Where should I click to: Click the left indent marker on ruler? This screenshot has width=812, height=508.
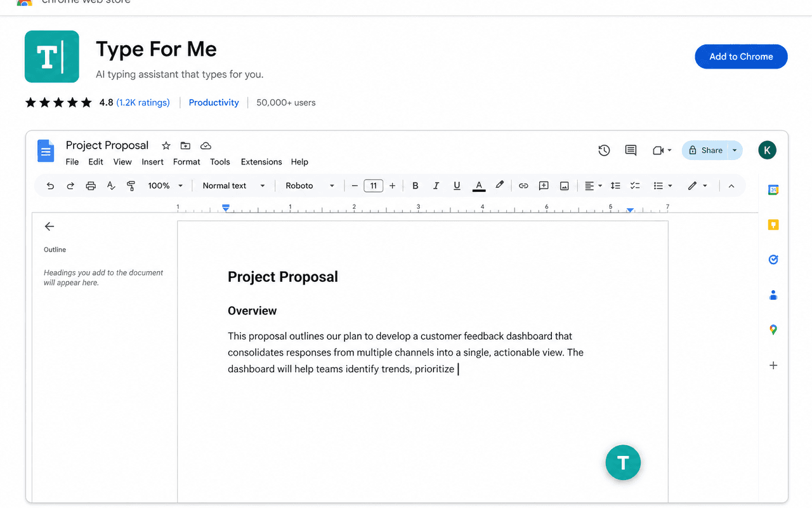pyautogui.click(x=226, y=208)
